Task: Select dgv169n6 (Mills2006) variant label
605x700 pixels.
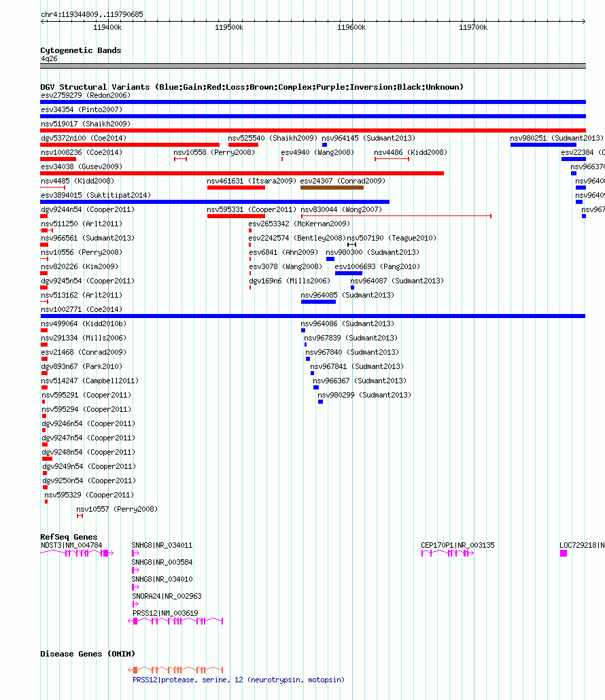Action: click(x=290, y=281)
